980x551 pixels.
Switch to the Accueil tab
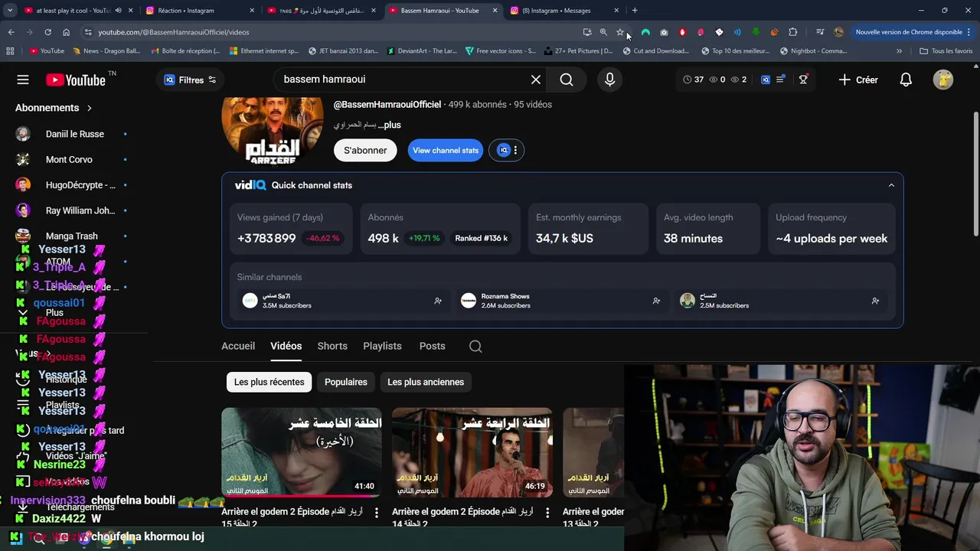[238, 346]
